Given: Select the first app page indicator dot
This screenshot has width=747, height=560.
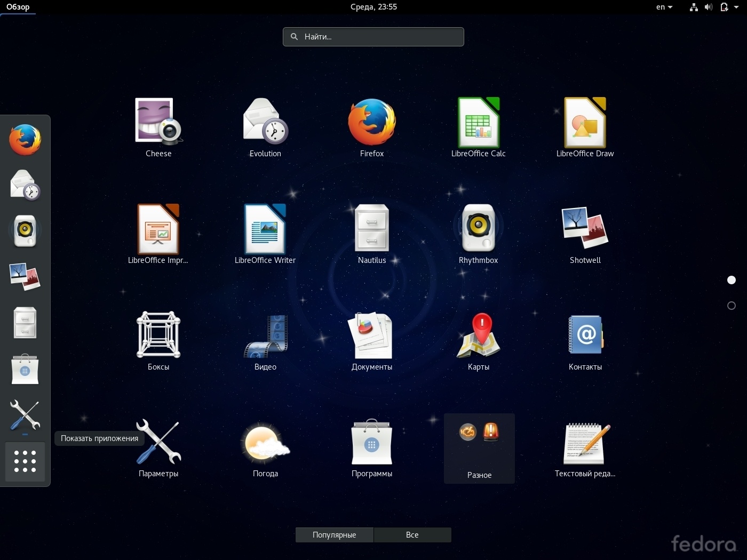Looking at the screenshot, I should (732, 280).
